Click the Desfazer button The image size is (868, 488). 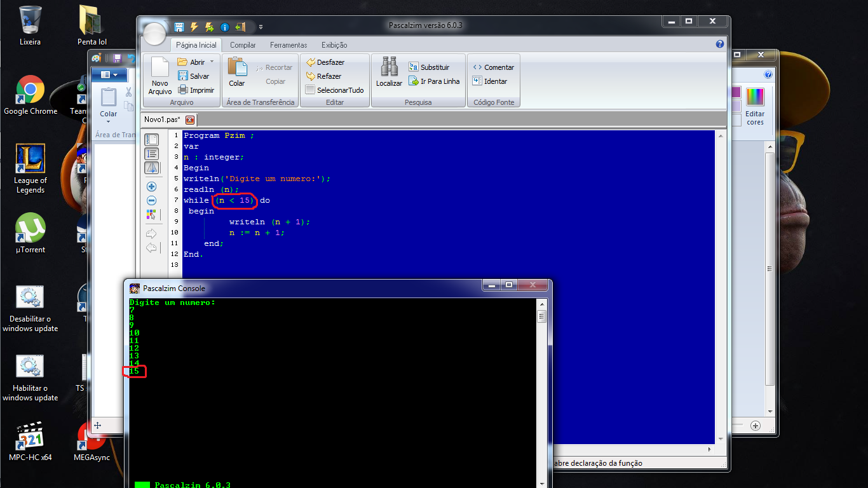click(325, 62)
